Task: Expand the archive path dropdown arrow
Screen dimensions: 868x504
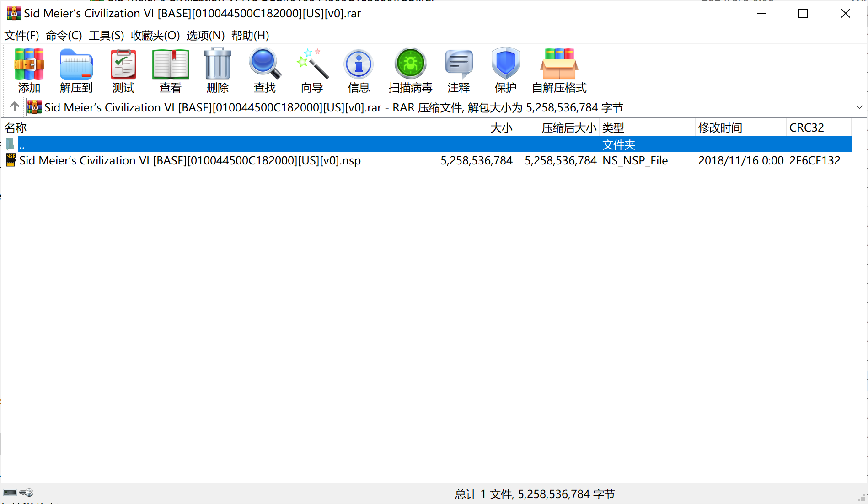Action: click(x=859, y=107)
